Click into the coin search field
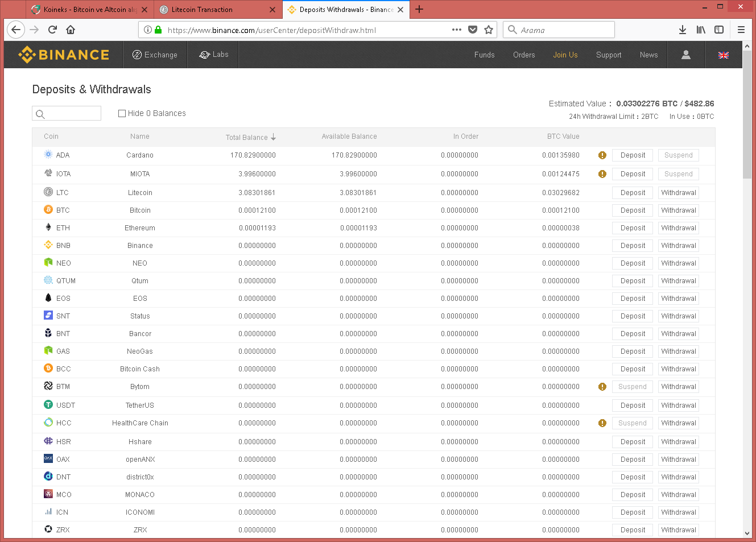756x542 pixels. [x=67, y=113]
